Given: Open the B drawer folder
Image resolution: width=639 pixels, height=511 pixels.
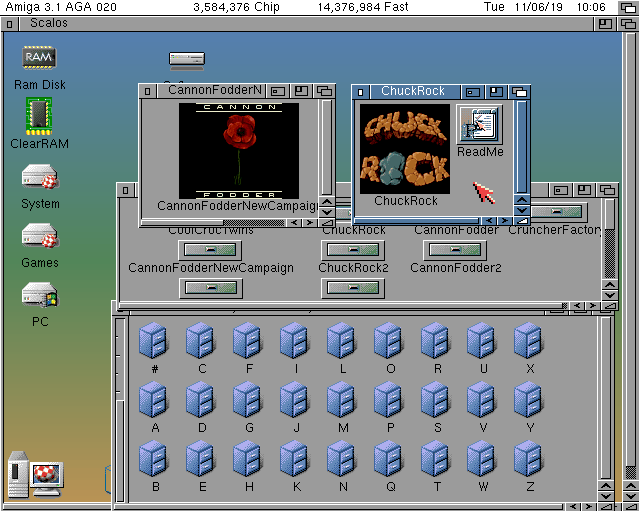Looking at the screenshot, I should (x=153, y=458).
